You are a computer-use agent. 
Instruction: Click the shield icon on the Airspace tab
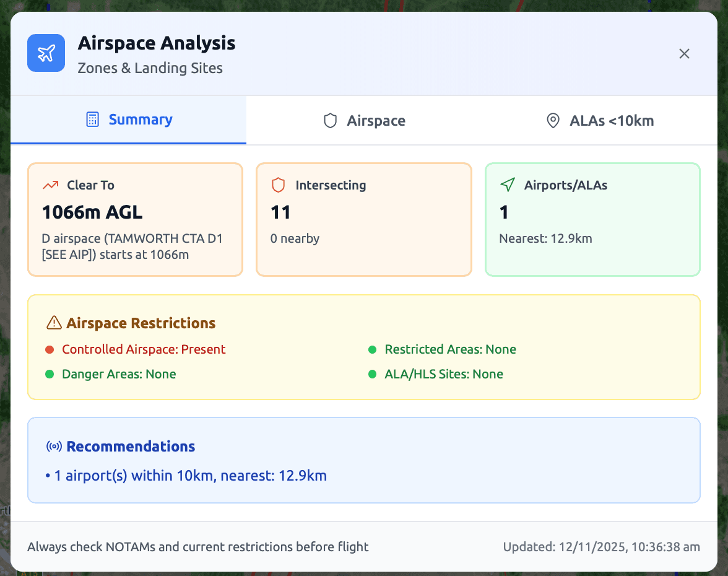(x=330, y=120)
